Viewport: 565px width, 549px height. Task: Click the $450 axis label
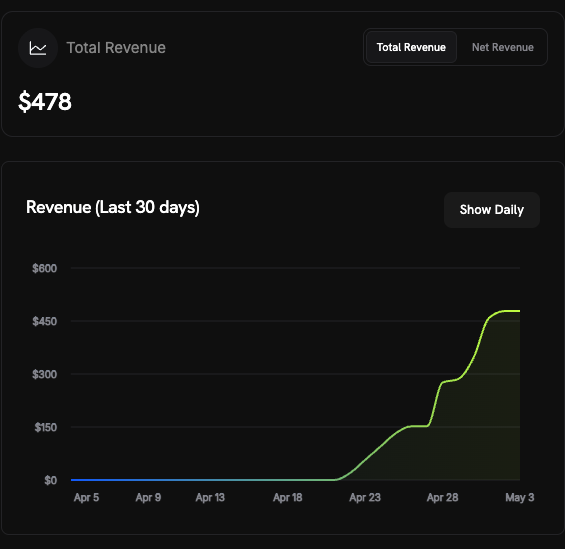click(44, 321)
